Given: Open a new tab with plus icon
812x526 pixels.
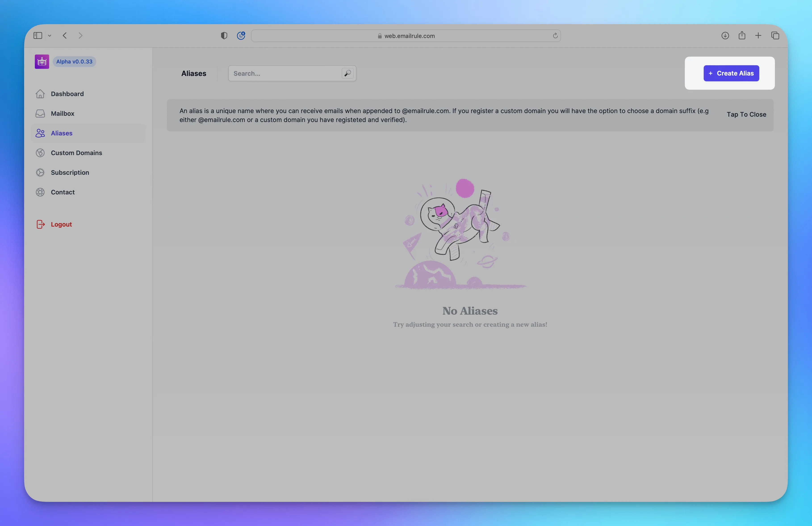Looking at the screenshot, I should 758,36.
